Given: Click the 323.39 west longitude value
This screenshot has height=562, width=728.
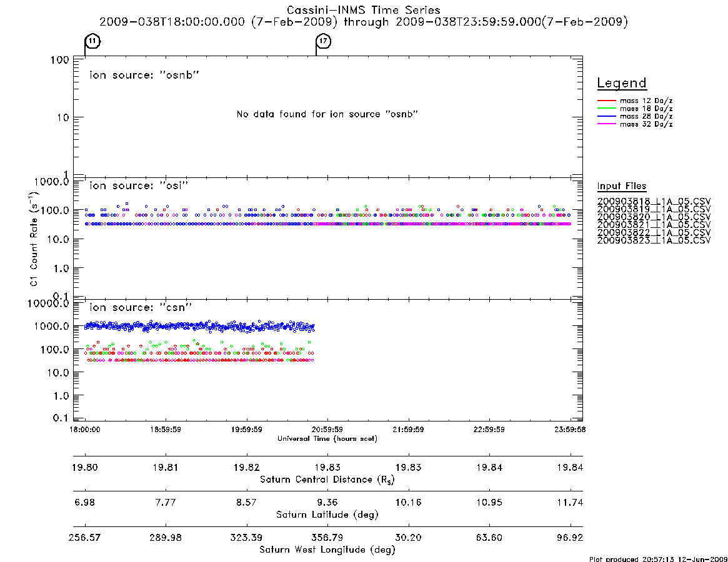Looking at the screenshot, I should [x=247, y=538].
